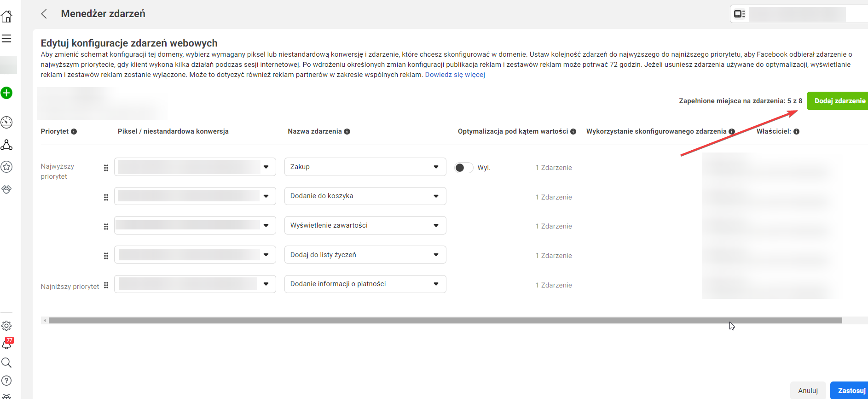
Task: Open the Dowiedz się więcej link
Action: click(x=455, y=75)
